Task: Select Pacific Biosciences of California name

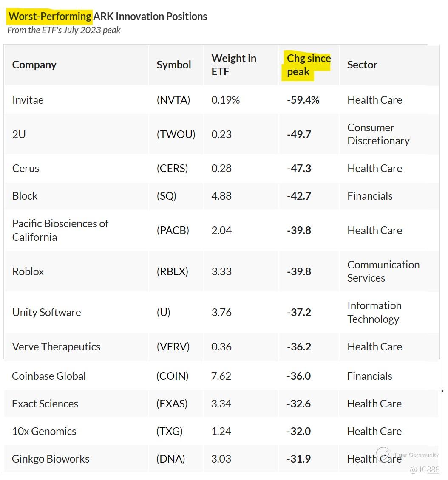Action: pos(60,230)
